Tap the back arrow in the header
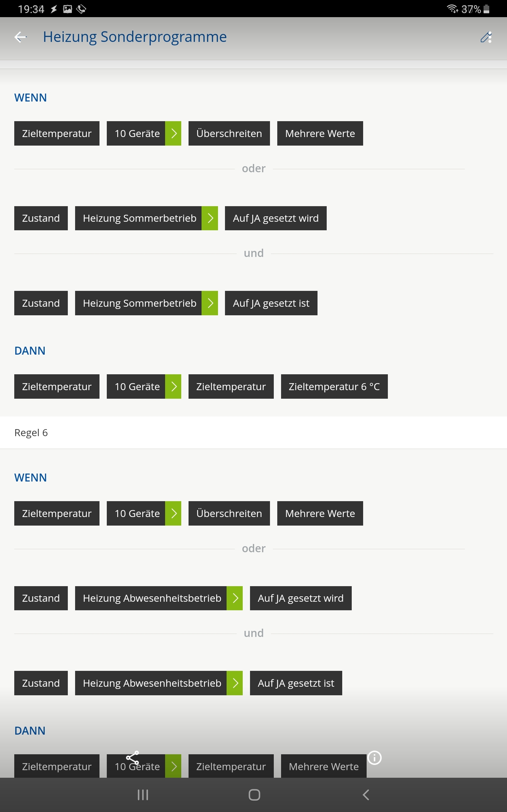The height and width of the screenshot is (812, 507). pos(21,37)
